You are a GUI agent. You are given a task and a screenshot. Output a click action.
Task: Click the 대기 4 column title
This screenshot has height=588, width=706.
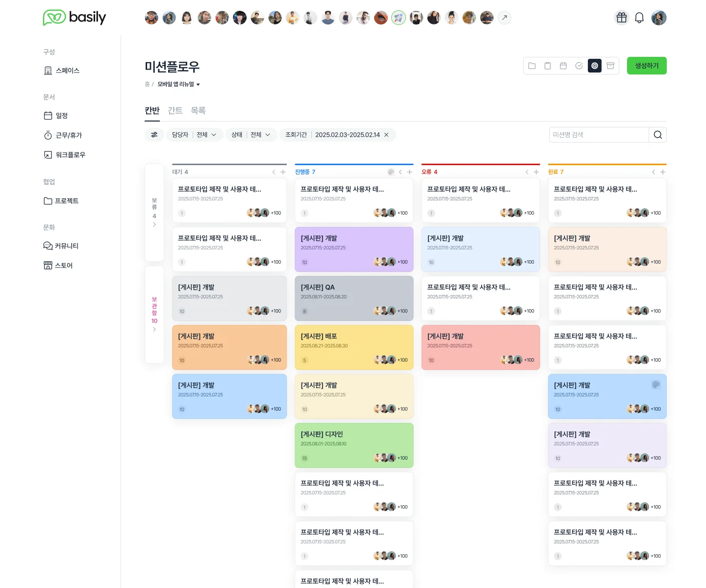[x=180, y=172]
